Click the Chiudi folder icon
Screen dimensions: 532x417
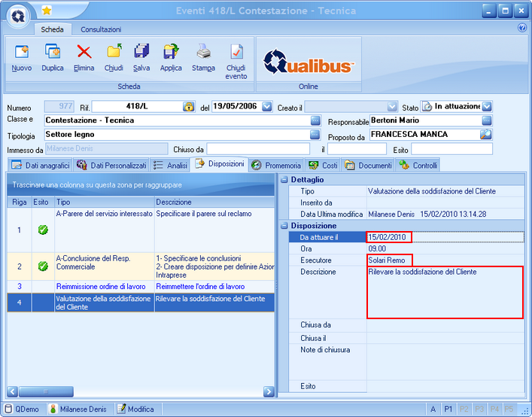(114, 53)
